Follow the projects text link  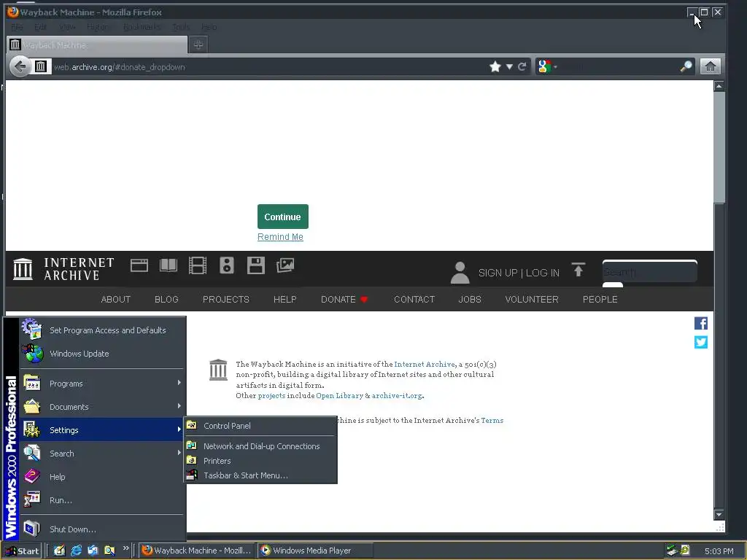click(271, 396)
